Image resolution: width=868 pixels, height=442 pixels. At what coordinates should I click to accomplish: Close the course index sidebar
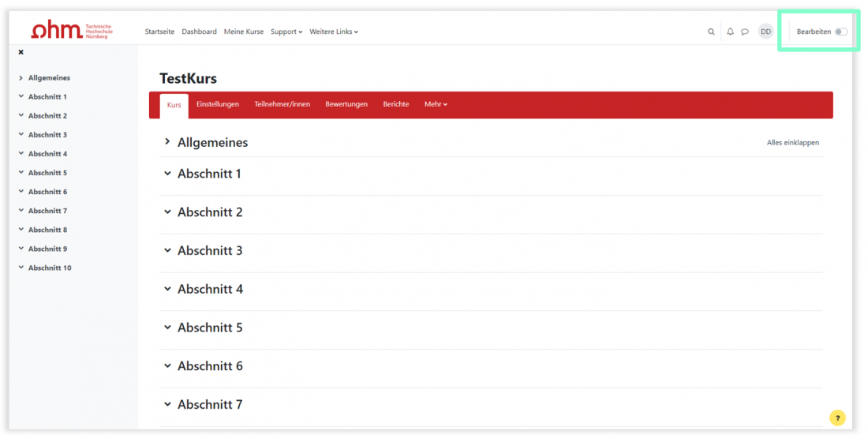(x=21, y=52)
